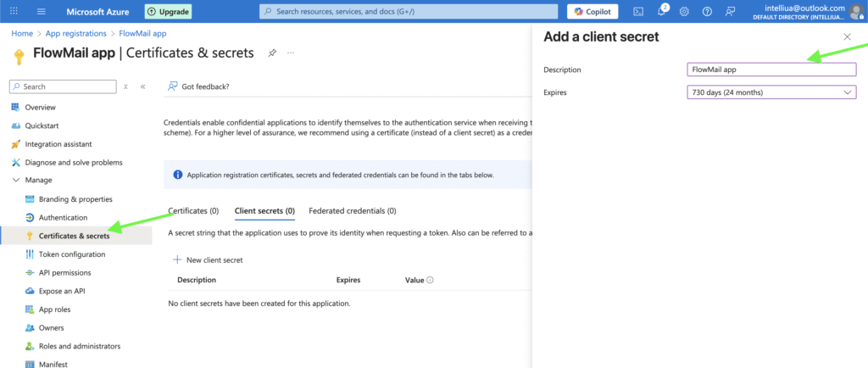This screenshot has height=368, width=868.
Task: Click the sidebar expand/collapse arrows icon
Action: [x=126, y=86]
